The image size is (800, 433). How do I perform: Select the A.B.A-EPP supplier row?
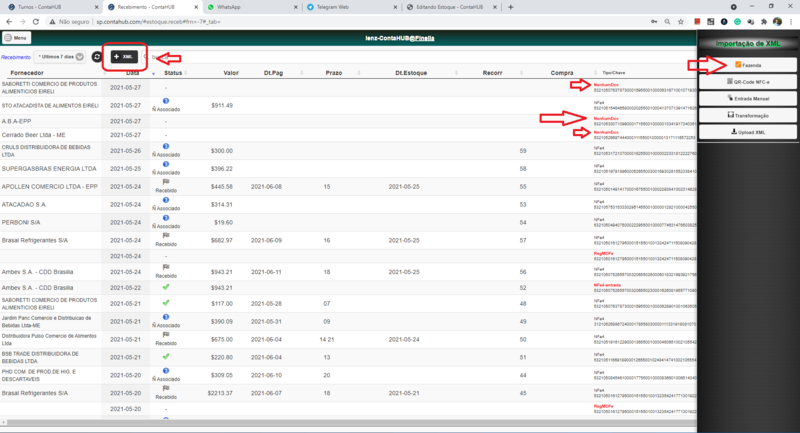pos(348,121)
